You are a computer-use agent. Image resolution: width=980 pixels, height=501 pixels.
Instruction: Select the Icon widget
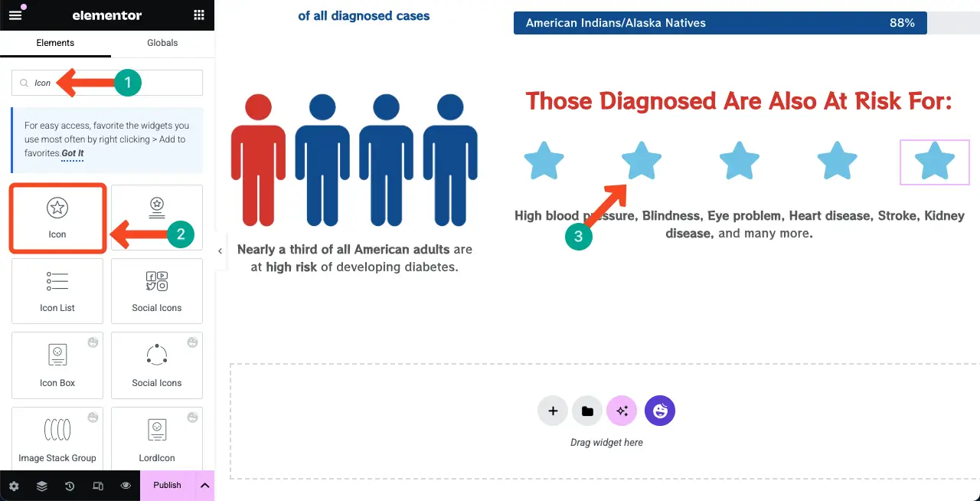pos(57,218)
